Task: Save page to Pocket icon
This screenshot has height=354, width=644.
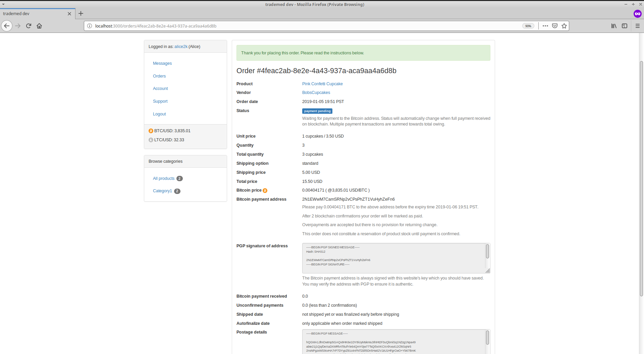Action: tap(555, 26)
